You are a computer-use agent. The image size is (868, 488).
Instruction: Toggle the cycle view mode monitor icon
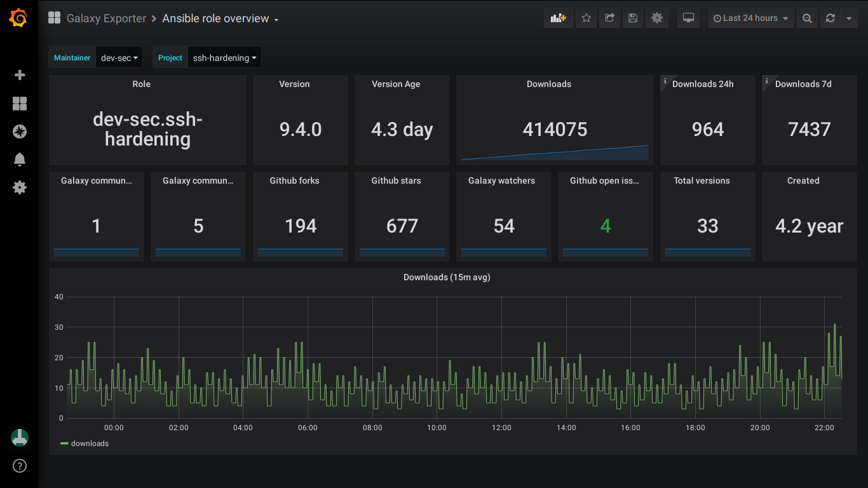(x=688, y=18)
